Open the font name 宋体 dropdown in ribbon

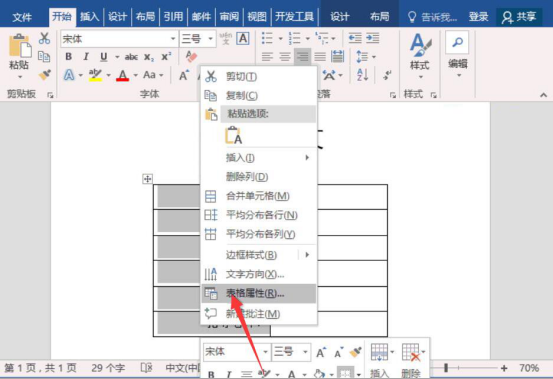click(173, 39)
